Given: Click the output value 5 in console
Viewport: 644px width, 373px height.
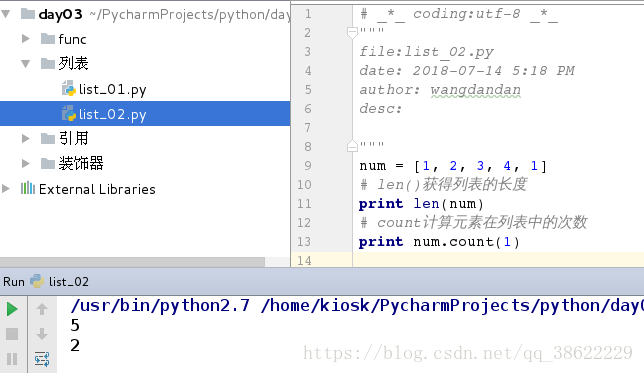Looking at the screenshot, I should [x=75, y=325].
